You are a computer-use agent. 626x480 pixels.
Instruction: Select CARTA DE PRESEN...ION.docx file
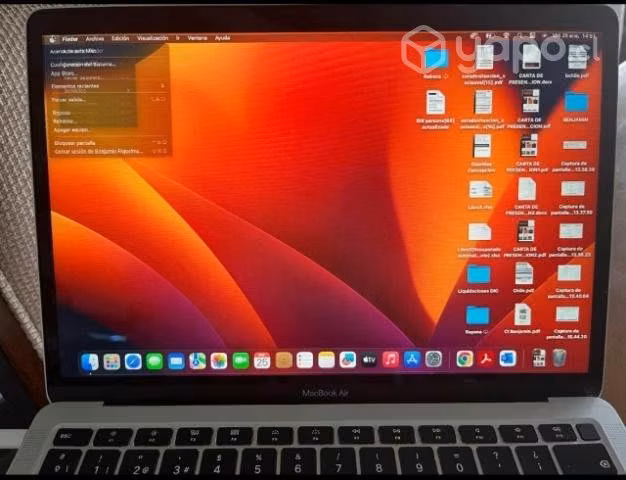(531, 57)
